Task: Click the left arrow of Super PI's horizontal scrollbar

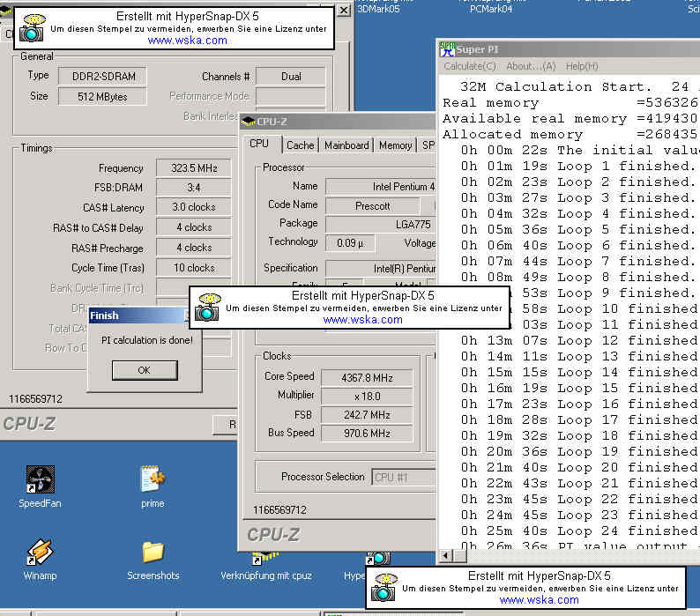Action: (444, 556)
